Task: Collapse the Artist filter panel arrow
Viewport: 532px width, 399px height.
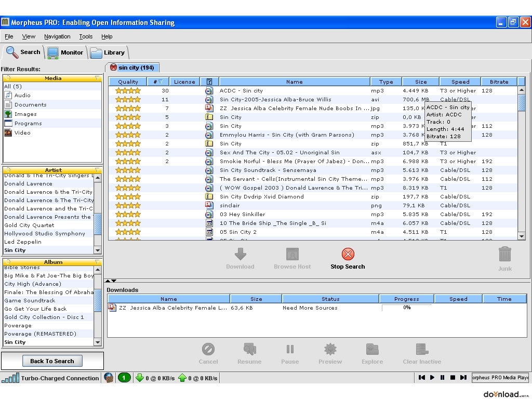Action: 97,170
